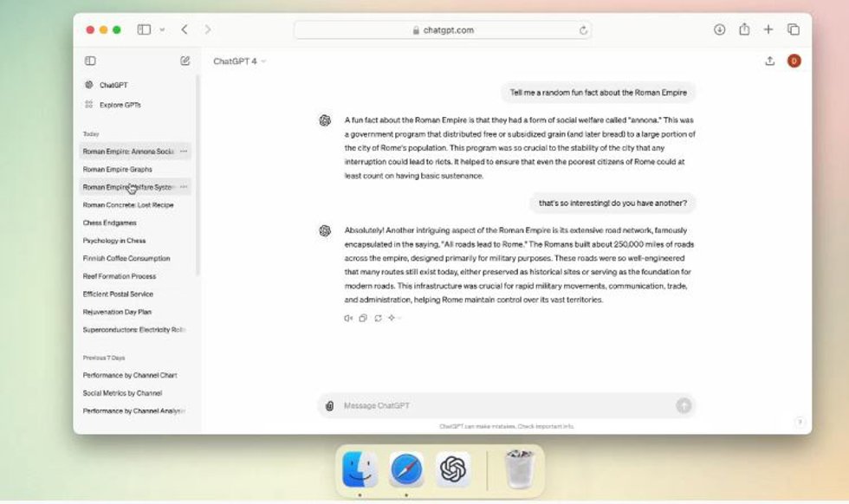Open options for Roman Empire Annona chat
The image size is (849, 504).
coord(184,151)
